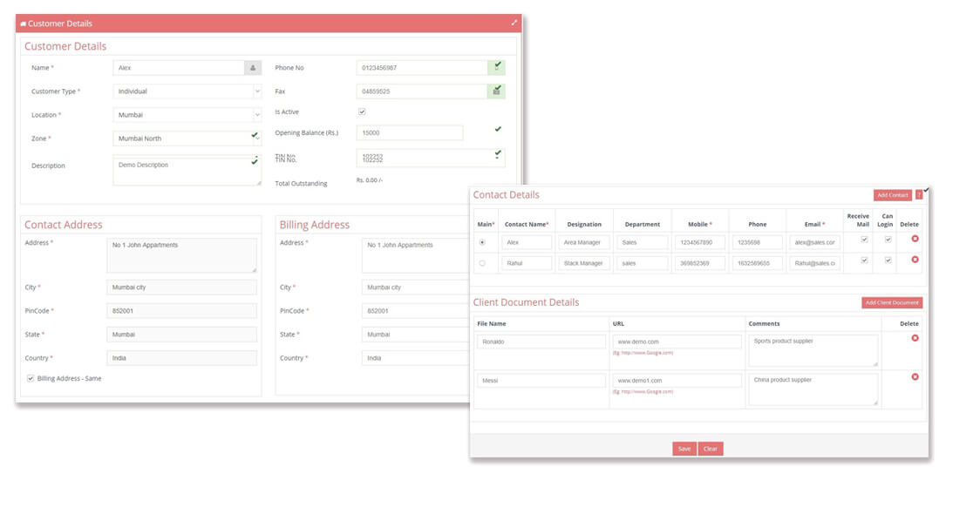Open the Customer Type dropdown
Screen dimensions: 980x521
pyautogui.click(x=257, y=91)
